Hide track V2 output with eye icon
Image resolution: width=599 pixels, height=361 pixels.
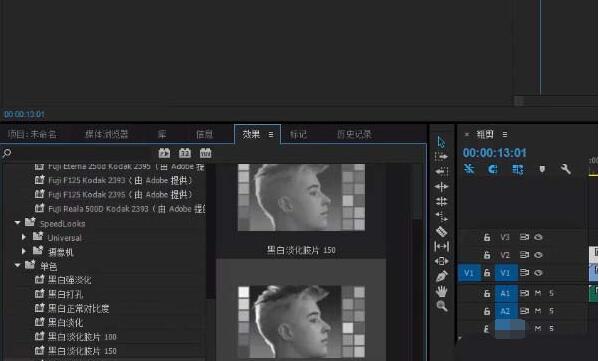(538, 255)
